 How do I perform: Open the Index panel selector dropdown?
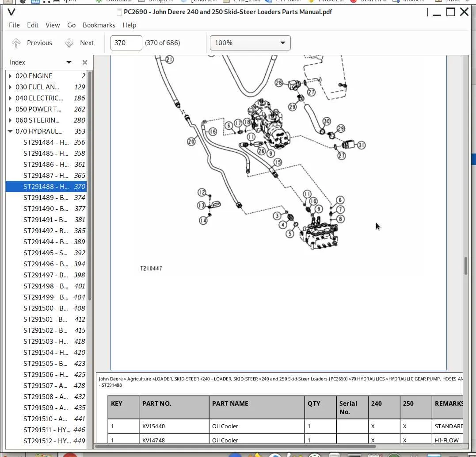[69, 62]
